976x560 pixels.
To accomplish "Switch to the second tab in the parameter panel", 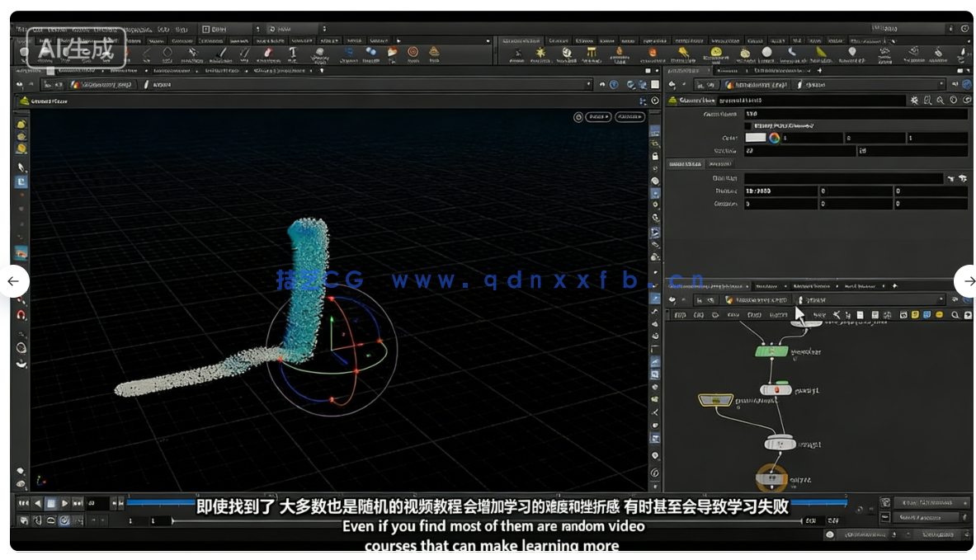I will click(719, 163).
